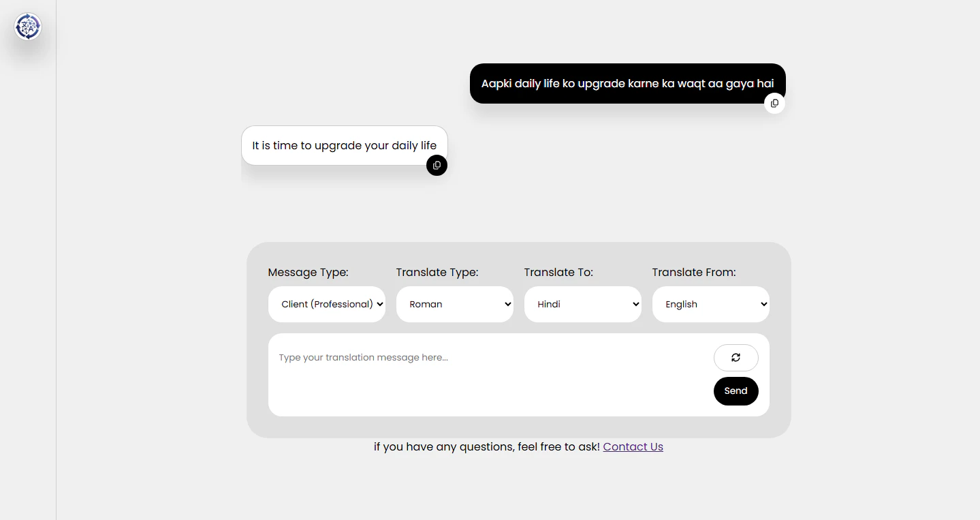Click the app logo in the sidebar
980x520 pixels.
(x=28, y=27)
